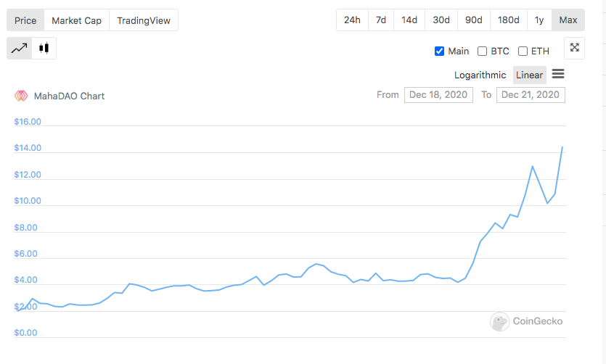Enable the BTC comparison checkbox
This screenshot has height=364, width=606.
click(482, 51)
